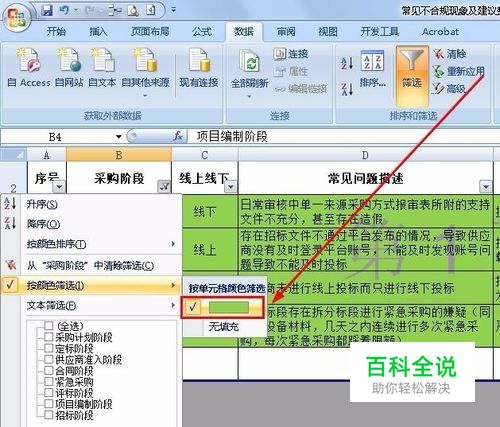Open the 开发工具 tab

380,32
